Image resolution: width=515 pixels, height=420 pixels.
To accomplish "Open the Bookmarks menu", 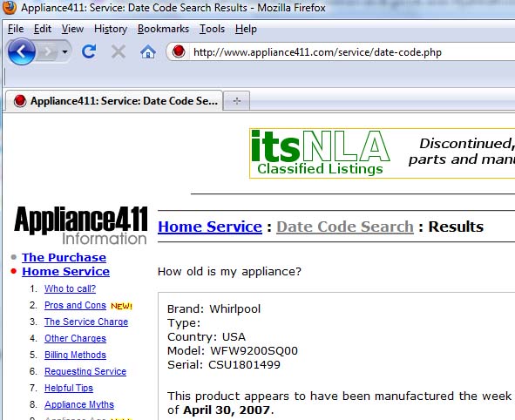I will [x=163, y=29].
